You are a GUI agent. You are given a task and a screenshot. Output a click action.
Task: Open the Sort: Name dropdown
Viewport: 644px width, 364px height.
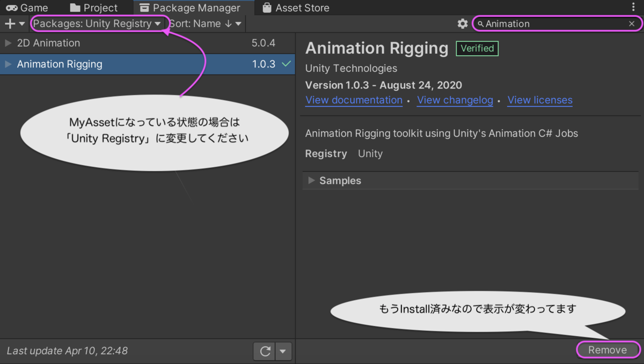click(x=206, y=24)
